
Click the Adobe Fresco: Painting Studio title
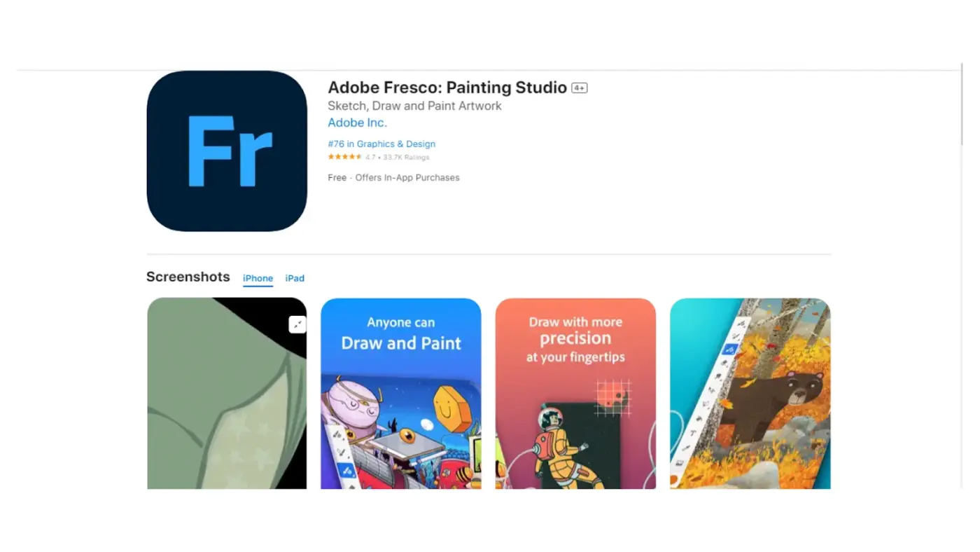pos(447,88)
